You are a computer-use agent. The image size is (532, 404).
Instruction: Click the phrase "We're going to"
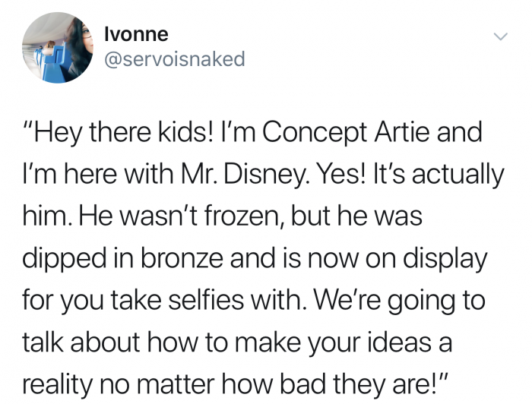coord(400,301)
